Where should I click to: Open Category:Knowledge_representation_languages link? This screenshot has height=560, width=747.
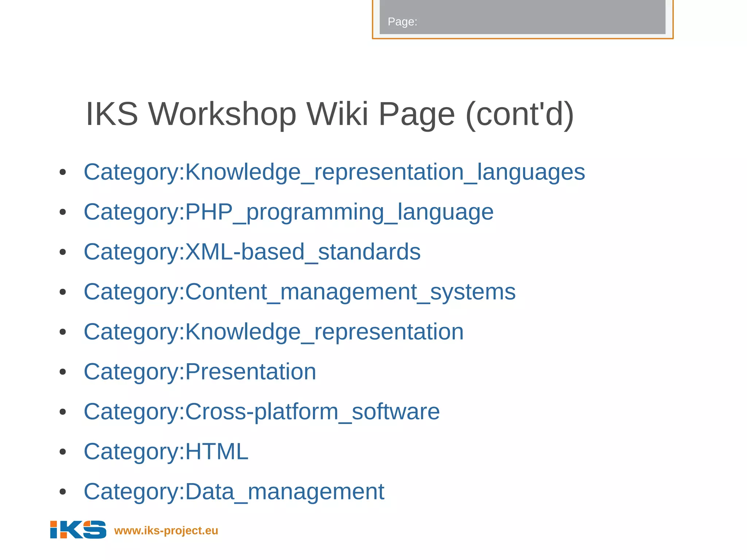coord(334,172)
